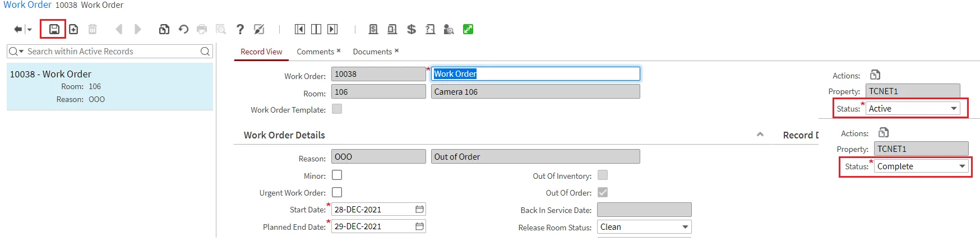The height and width of the screenshot is (241, 980).
Task: Toggle the Out Of Inventory checkbox
Action: coord(603,175)
